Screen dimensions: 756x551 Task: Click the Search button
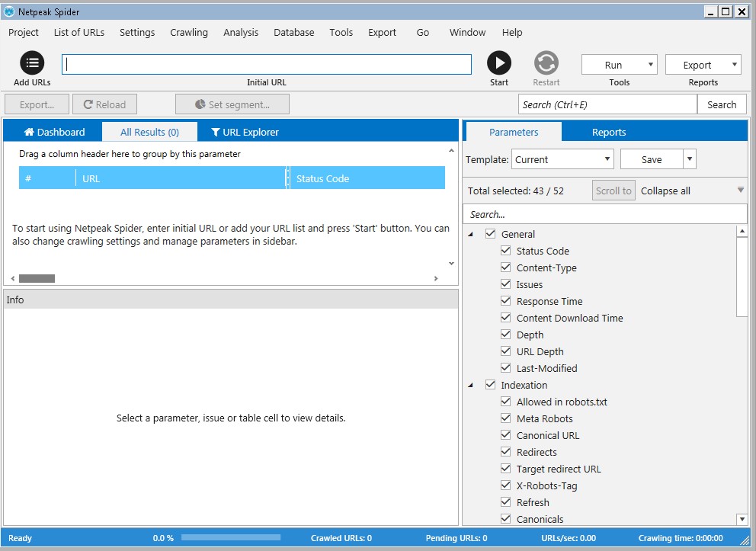(x=721, y=104)
